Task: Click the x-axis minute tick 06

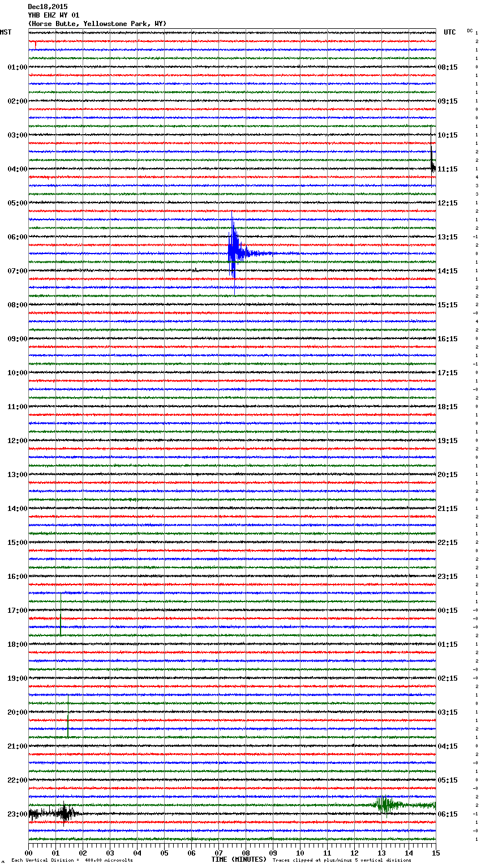Action: [x=191, y=852]
